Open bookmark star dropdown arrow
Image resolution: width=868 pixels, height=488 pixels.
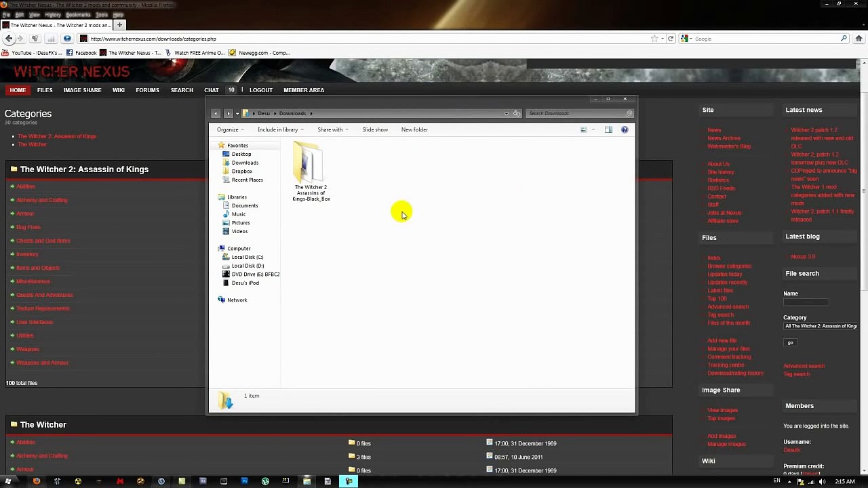tap(662, 39)
